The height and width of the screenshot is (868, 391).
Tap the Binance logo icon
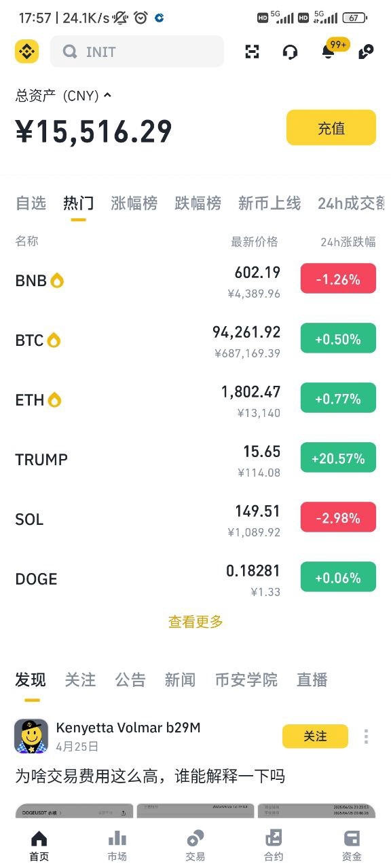[26, 52]
